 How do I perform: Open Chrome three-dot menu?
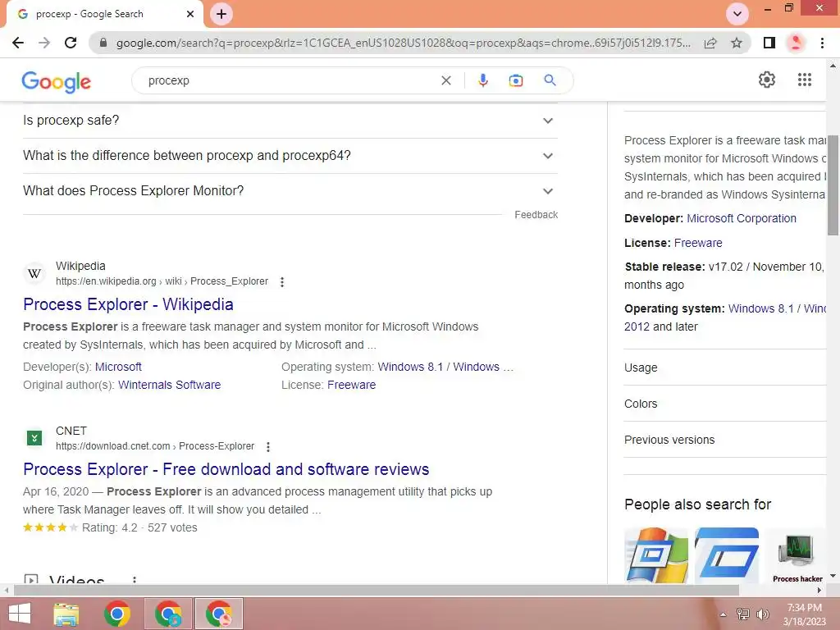point(822,43)
